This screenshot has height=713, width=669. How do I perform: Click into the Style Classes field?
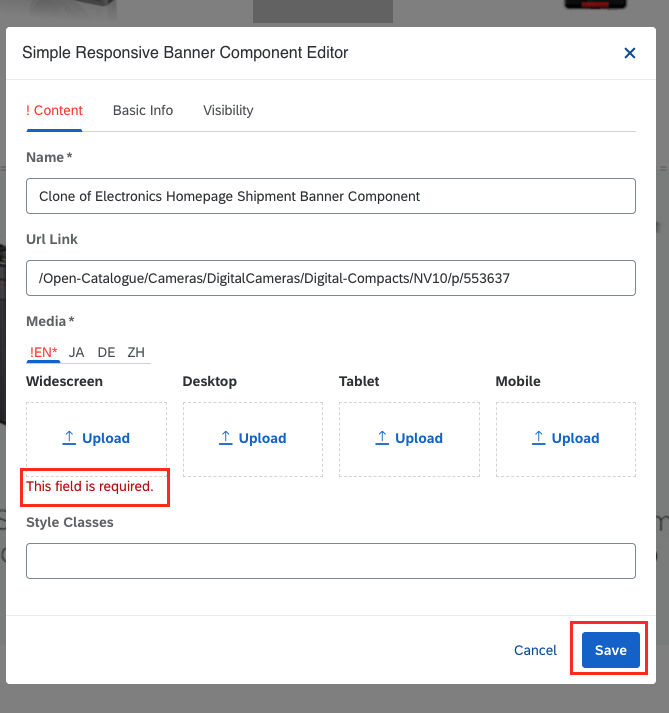(x=331, y=561)
